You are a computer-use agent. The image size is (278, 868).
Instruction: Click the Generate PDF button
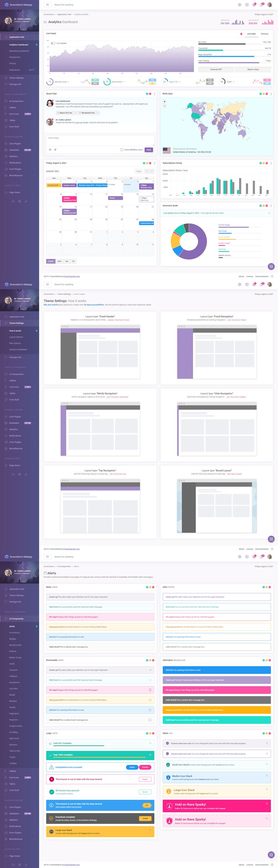pos(216,69)
